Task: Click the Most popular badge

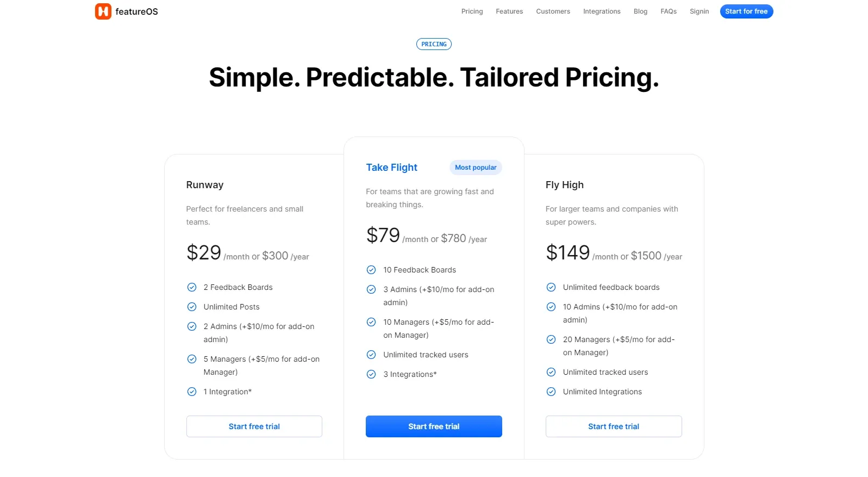Action: (475, 168)
